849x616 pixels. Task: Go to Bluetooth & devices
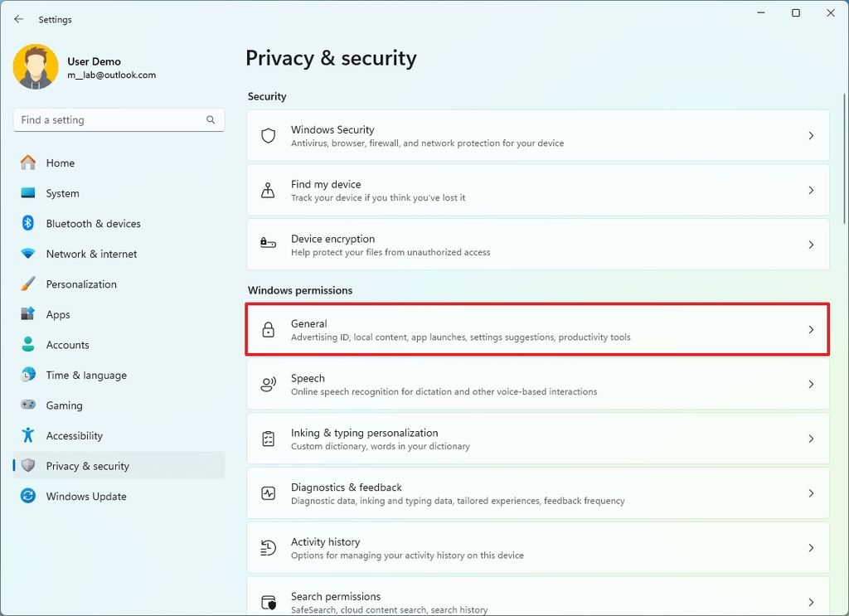click(x=119, y=223)
